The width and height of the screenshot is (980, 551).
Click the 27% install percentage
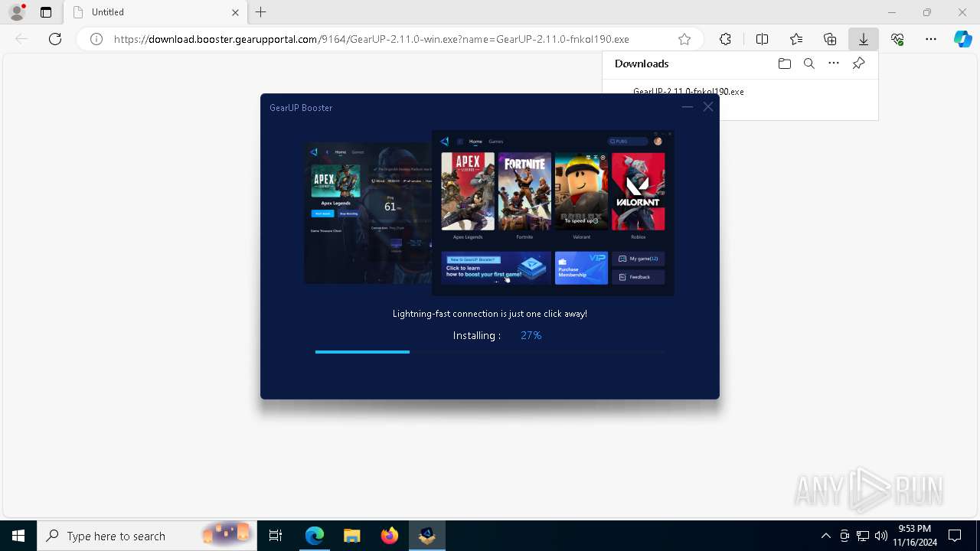(x=531, y=335)
